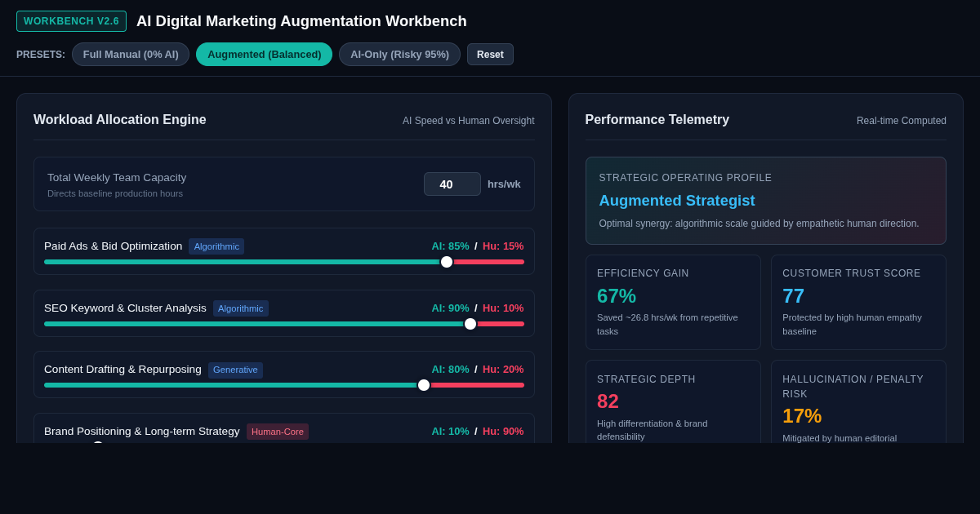This screenshot has height=514, width=980.
Task: Click the Workload Allocation Engine heading
Action: [120, 120]
